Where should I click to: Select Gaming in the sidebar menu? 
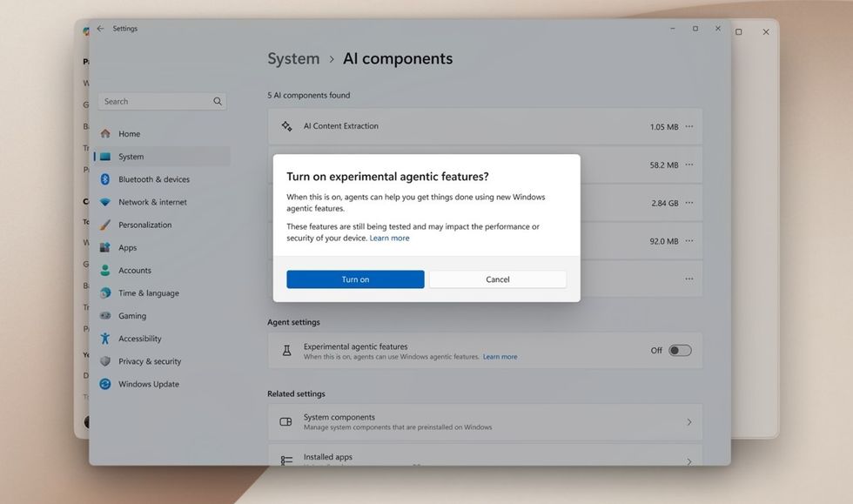[x=132, y=316]
